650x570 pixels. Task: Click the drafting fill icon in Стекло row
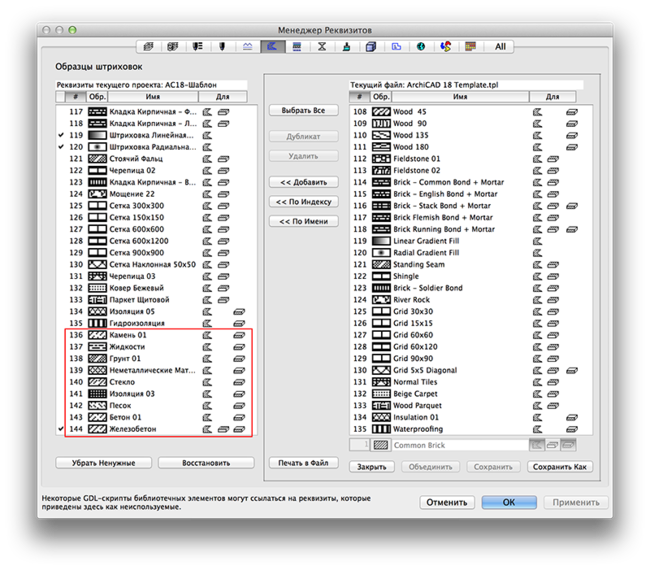point(207,382)
